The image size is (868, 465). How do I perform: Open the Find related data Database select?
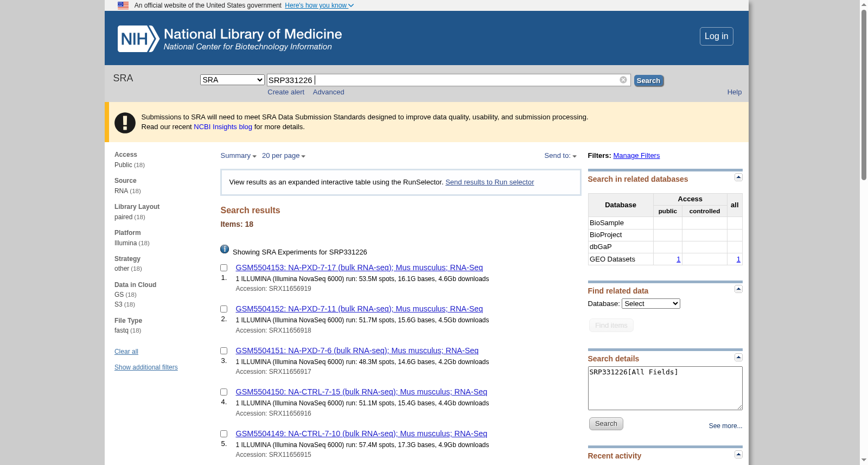[x=650, y=304]
